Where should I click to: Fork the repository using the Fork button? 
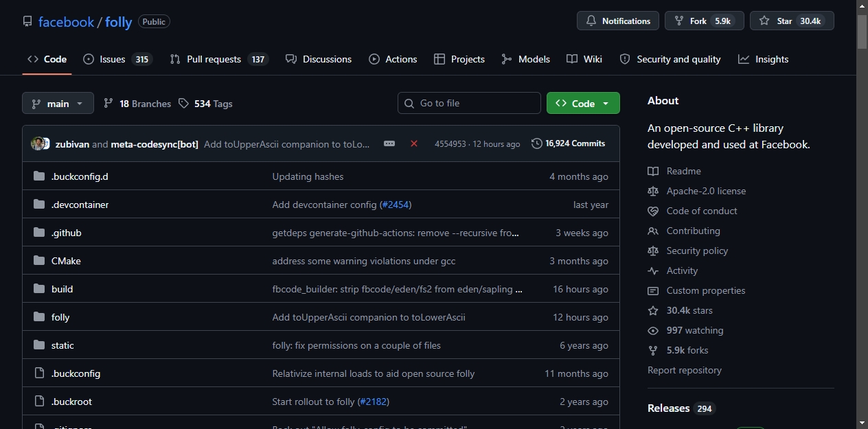pyautogui.click(x=704, y=21)
